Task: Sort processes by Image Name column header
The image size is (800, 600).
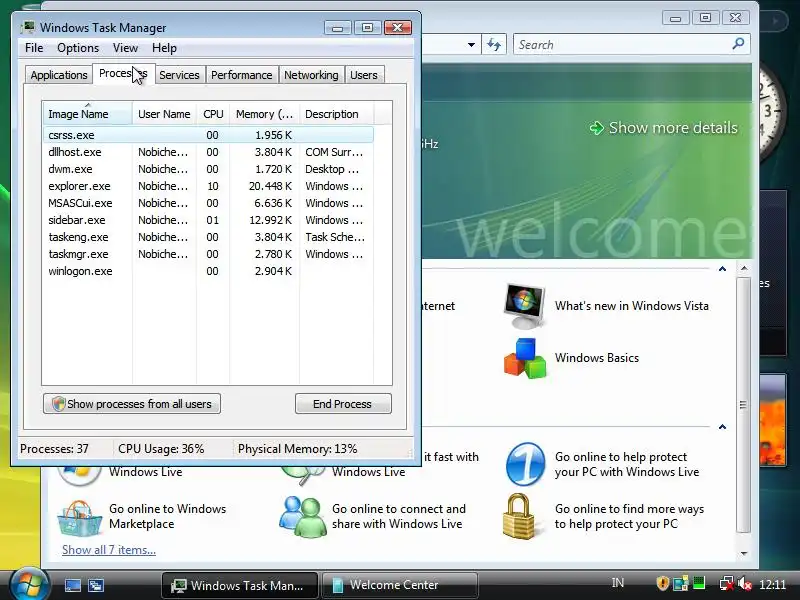Action: coord(87,114)
